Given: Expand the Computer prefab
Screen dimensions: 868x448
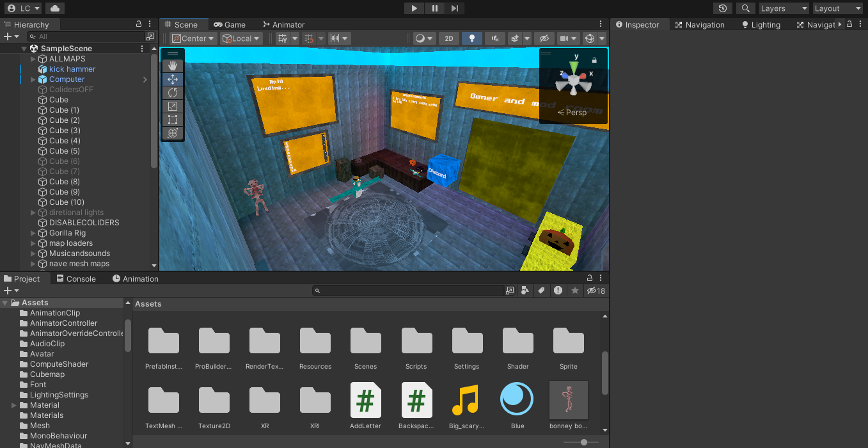Looking at the screenshot, I should pos(33,79).
